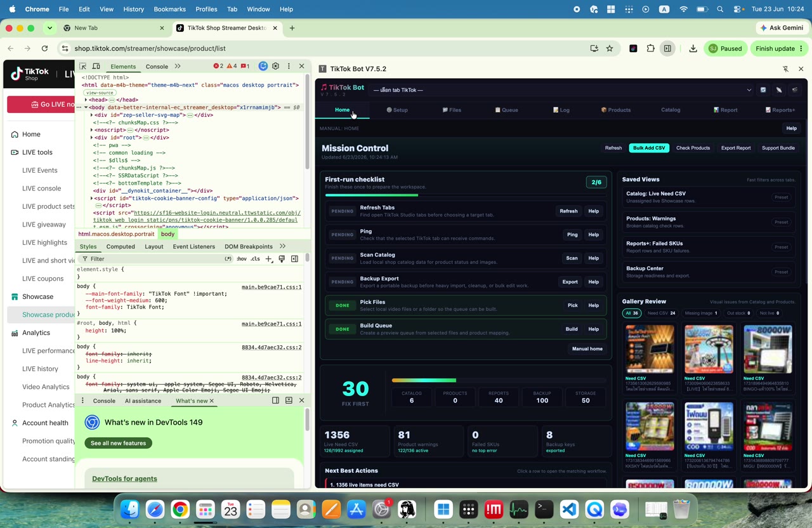
Task: Bookmark this page with the star icon
Action: 610,48
